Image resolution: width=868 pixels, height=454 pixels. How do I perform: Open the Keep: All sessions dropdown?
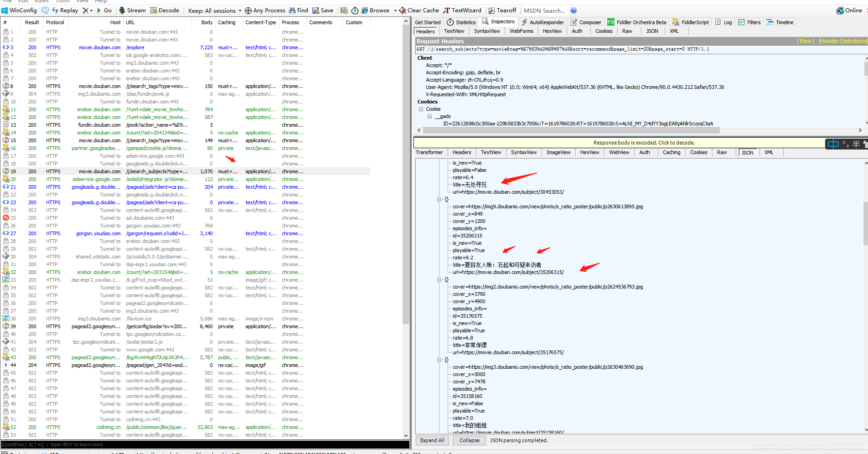tap(215, 10)
